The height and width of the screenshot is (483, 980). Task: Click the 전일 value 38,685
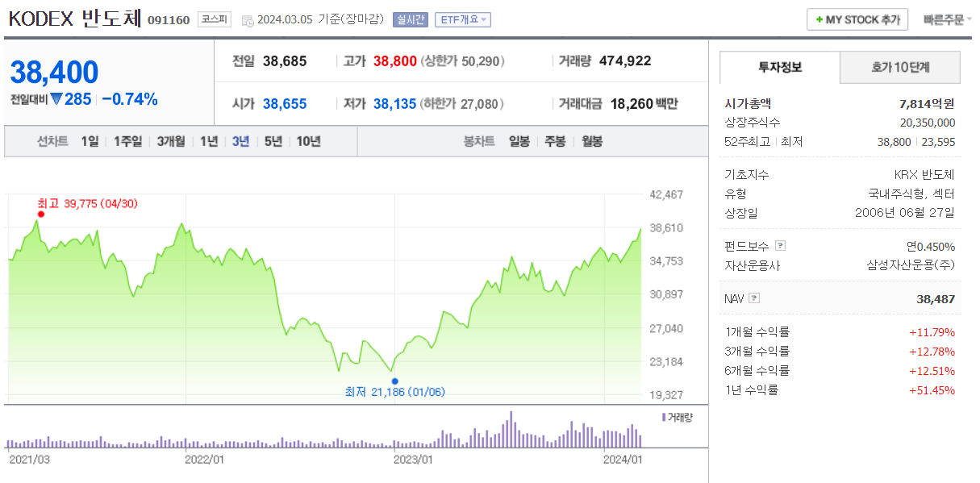pos(285,60)
